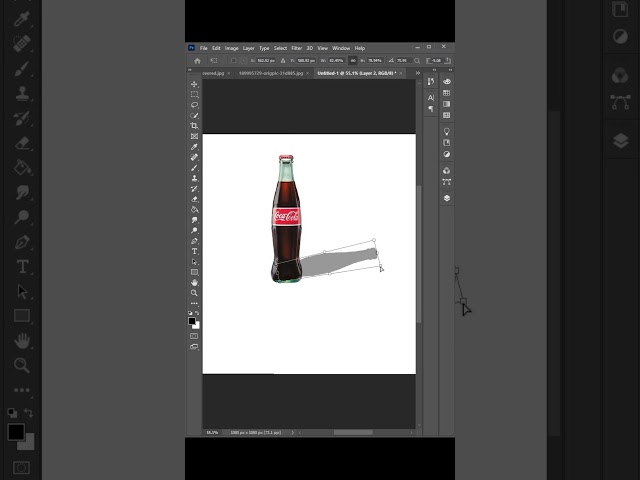Open the Screen Mode options

[x=194, y=347]
